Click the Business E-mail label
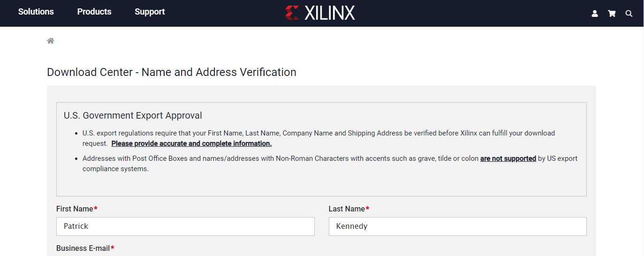Screen dimensions: 644x256 [x=83, y=248]
